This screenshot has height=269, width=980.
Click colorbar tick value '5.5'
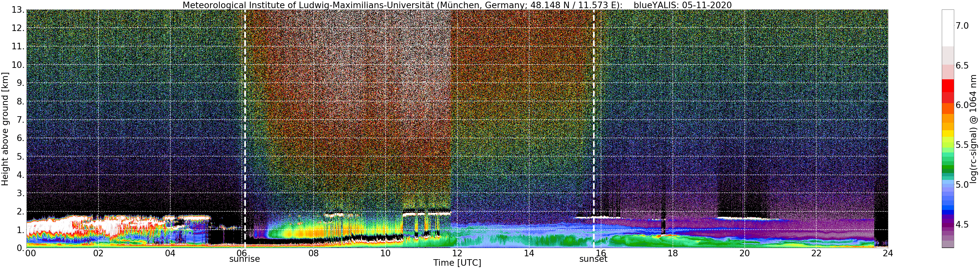(x=962, y=145)
